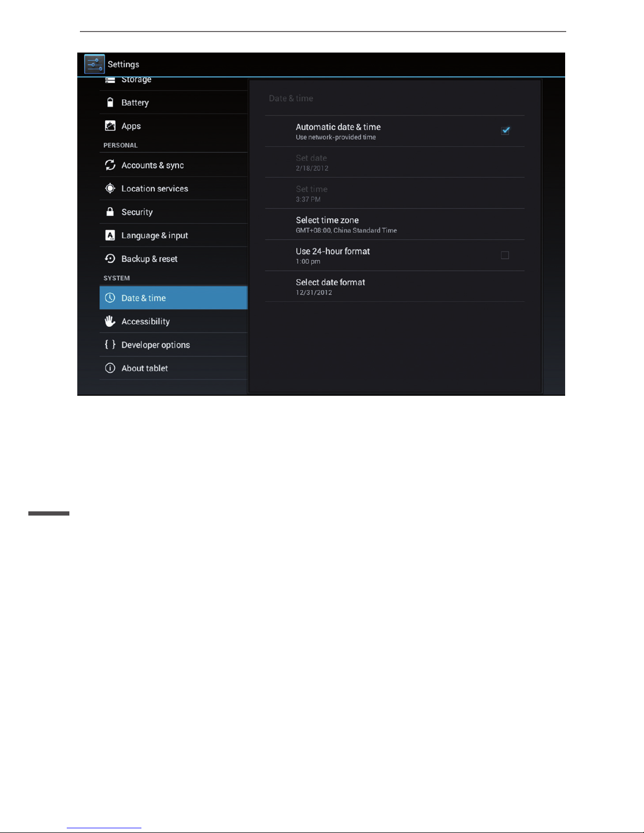Image resolution: width=644 pixels, height=833 pixels.
Task: Enable the Use 24-hour format checkbox
Action: (505, 255)
